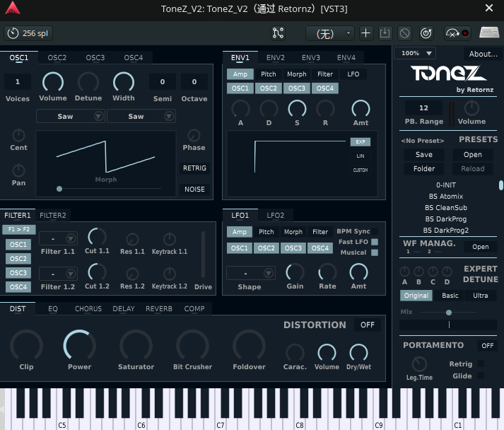Open the Filter 1.1 type dropdown
The image size is (504, 430).
point(58,238)
